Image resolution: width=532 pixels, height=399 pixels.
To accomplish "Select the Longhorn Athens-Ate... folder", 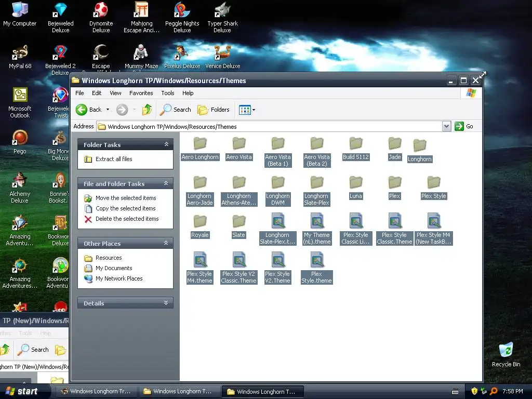I will pyautogui.click(x=239, y=191).
